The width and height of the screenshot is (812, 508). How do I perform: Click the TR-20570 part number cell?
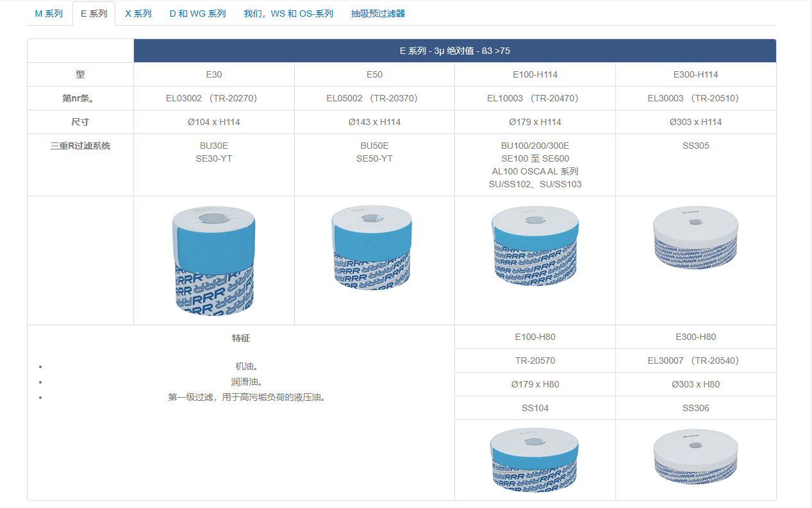click(535, 360)
